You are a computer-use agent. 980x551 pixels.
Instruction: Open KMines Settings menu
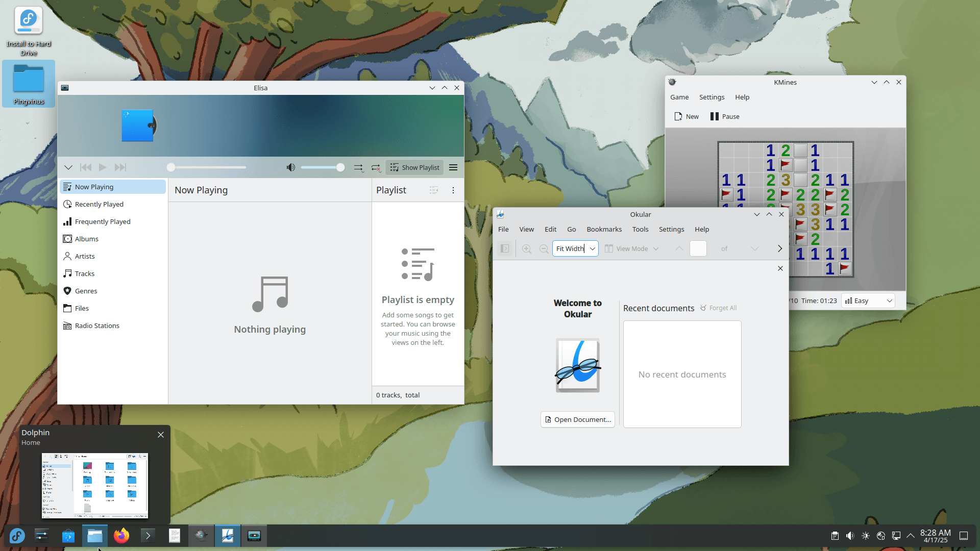coord(712,97)
